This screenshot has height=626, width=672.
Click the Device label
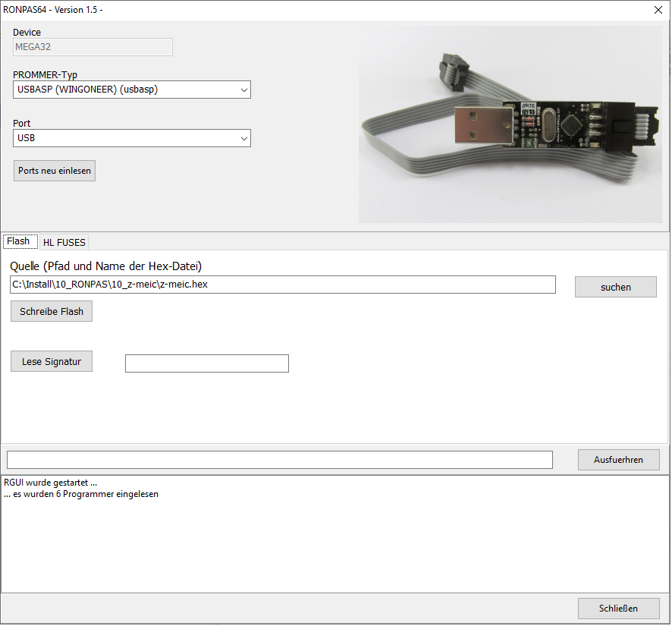click(x=27, y=33)
